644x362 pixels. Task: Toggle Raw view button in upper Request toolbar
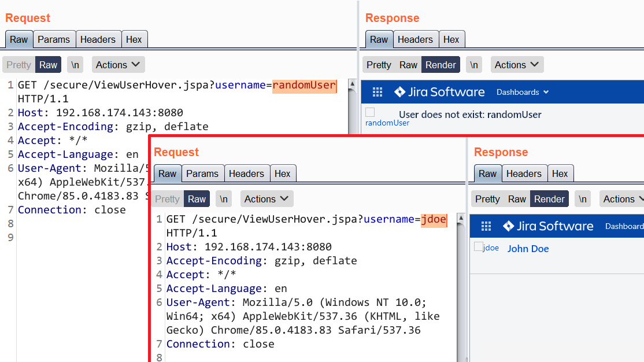tap(48, 65)
